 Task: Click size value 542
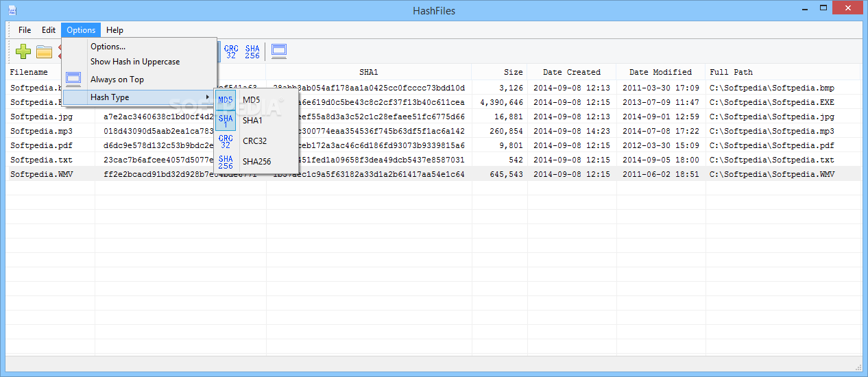(516, 160)
